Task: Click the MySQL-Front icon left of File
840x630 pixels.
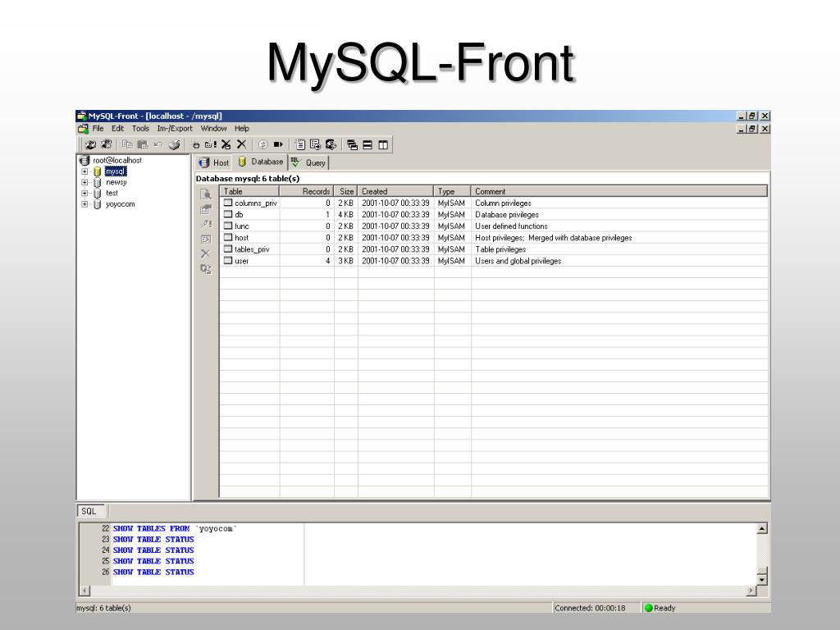Action: [x=83, y=129]
